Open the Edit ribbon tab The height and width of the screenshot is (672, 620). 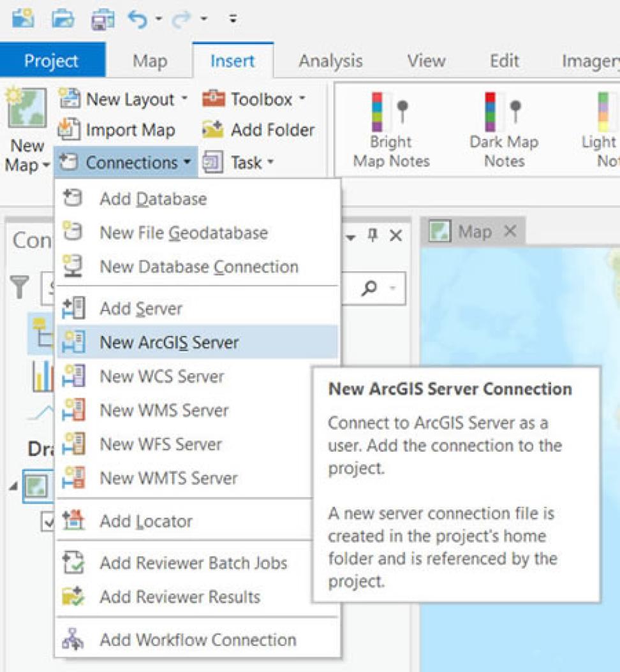[505, 61]
